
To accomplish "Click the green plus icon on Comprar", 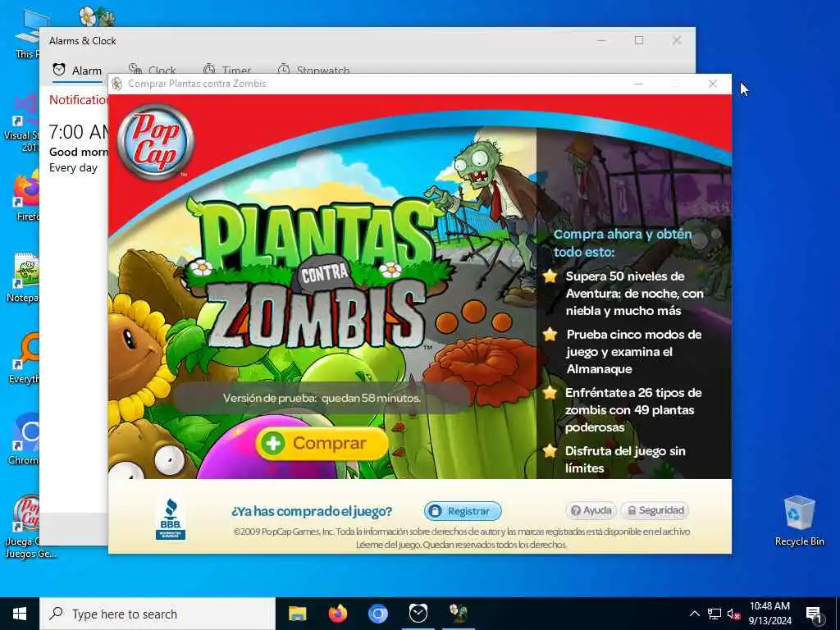I will [x=274, y=444].
